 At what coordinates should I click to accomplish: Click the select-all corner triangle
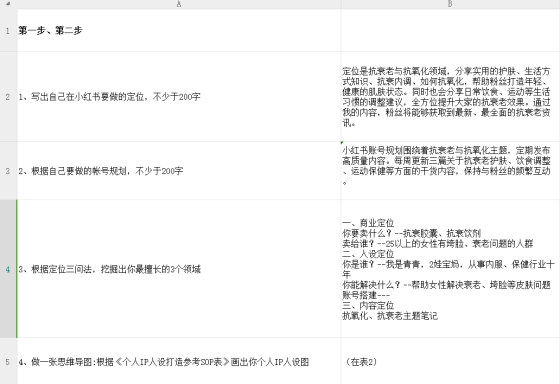[8, 4]
